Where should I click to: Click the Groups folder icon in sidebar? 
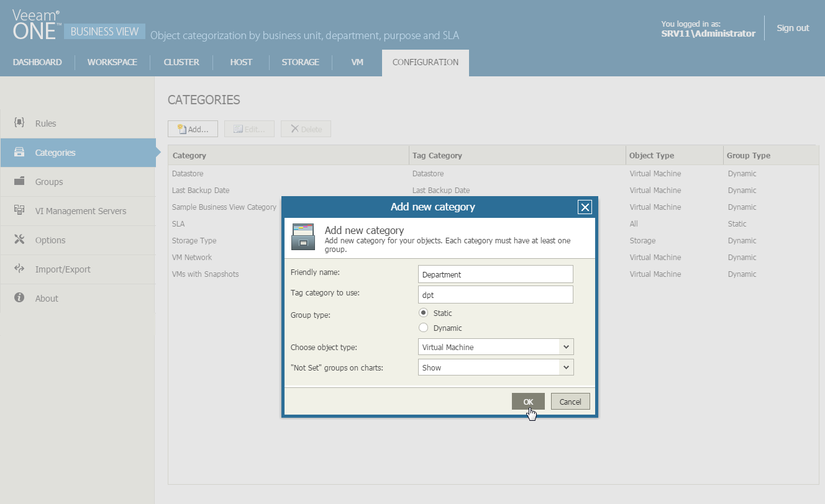coord(19,181)
